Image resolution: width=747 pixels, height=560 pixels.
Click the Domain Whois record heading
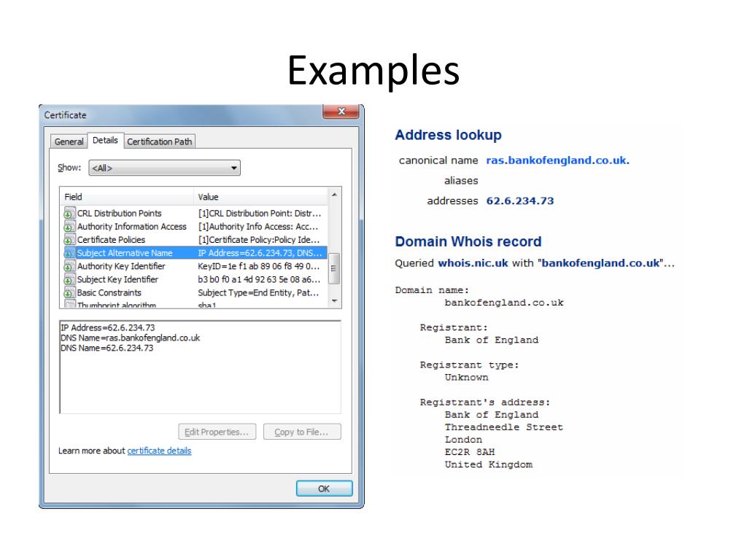[x=468, y=241]
